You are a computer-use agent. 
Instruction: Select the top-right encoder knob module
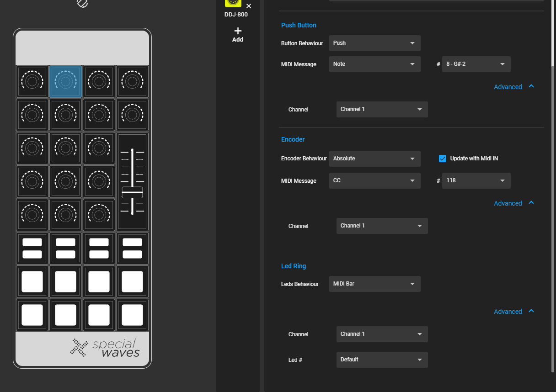132,82
